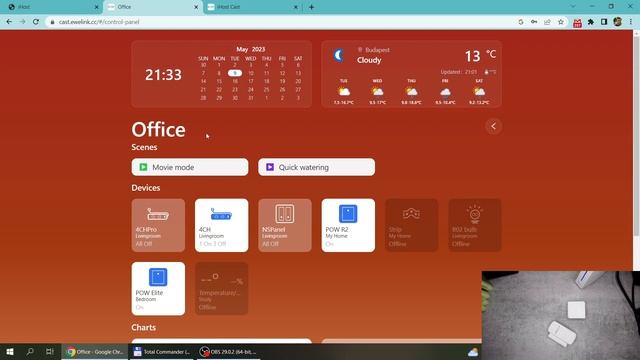Toggle the NSPanel device card

[284, 225]
